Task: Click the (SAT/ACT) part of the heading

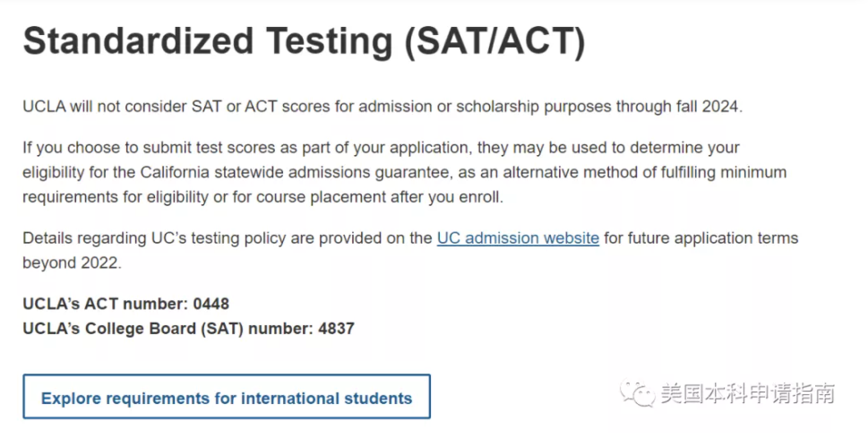Action: pyautogui.click(x=494, y=42)
